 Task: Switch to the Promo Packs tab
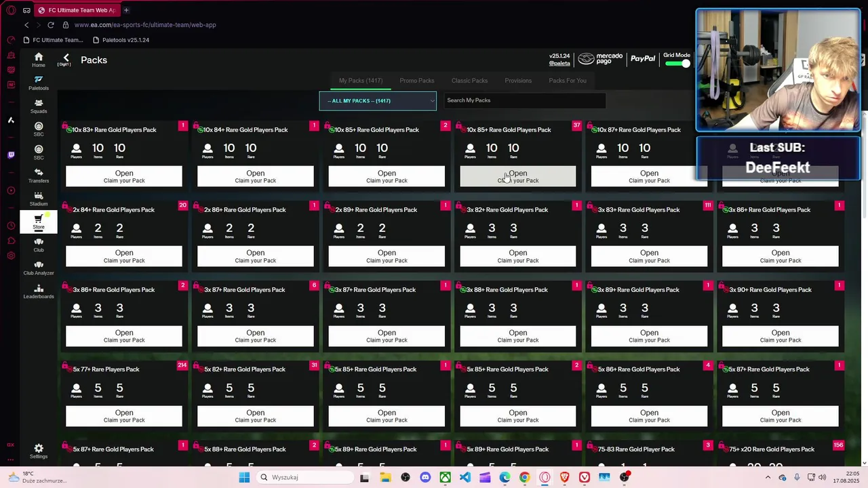coord(417,81)
